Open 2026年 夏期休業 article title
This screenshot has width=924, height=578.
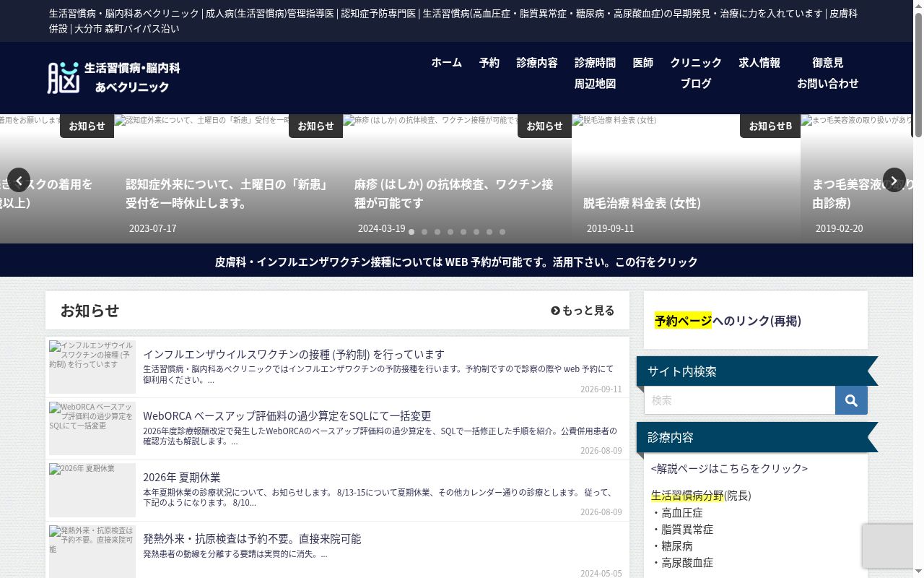point(182,478)
